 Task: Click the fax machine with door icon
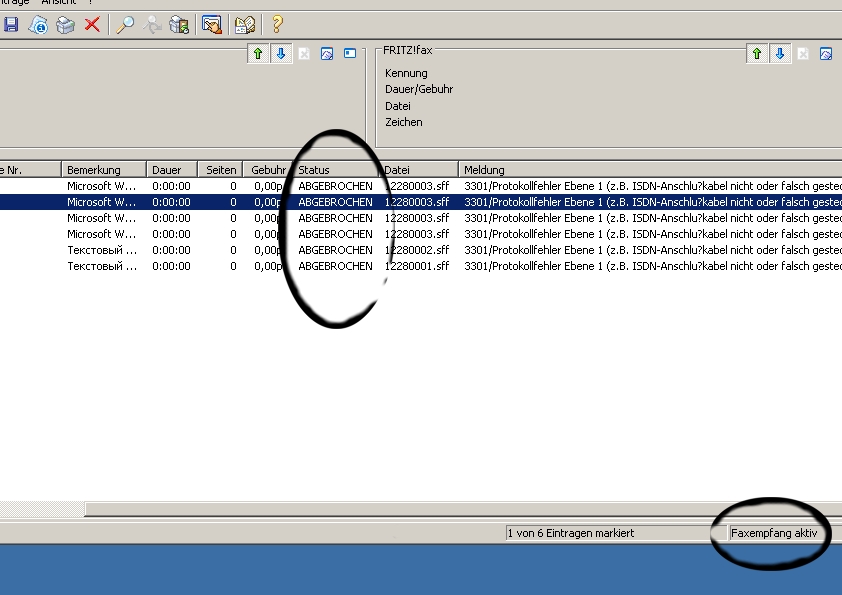pyautogui.click(x=179, y=25)
